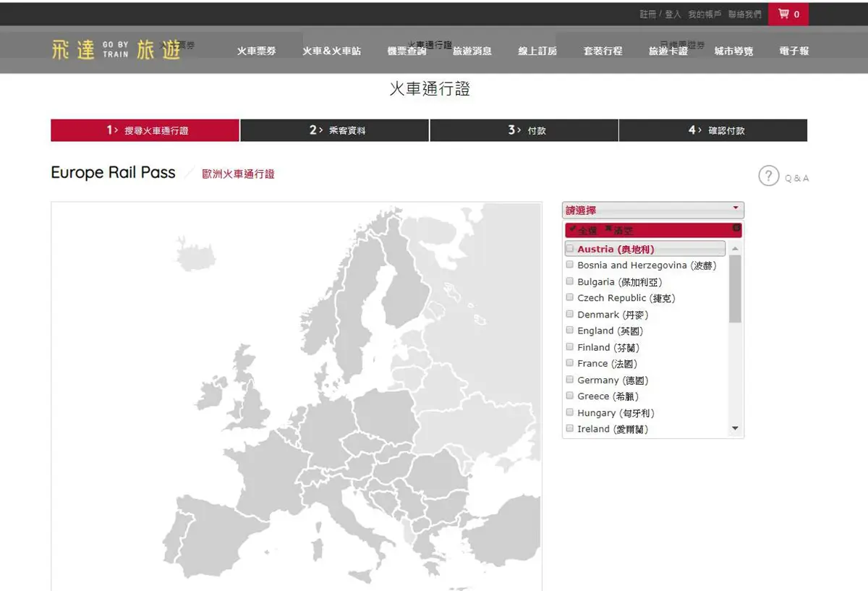868x591 pixels.
Task: Tick the Ireland (愛爾蘭) checkbox
Action: click(x=570, y=428)
